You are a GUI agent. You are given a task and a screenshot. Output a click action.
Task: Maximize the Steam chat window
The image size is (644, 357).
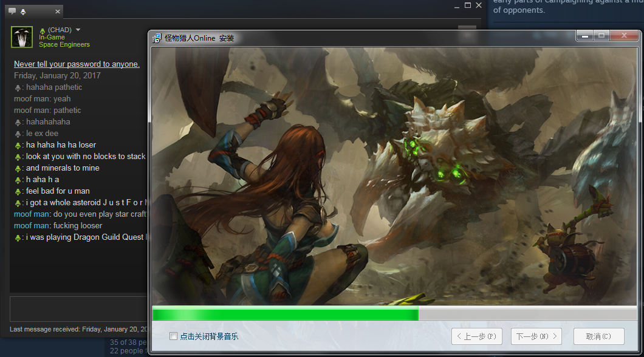(x=467, y=5)
